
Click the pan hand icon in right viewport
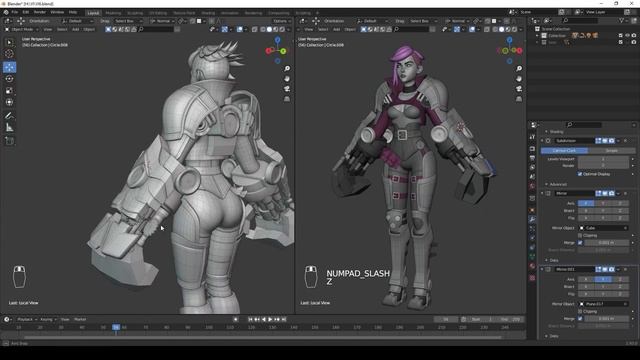pyautogui.click(x=519, y=79)
